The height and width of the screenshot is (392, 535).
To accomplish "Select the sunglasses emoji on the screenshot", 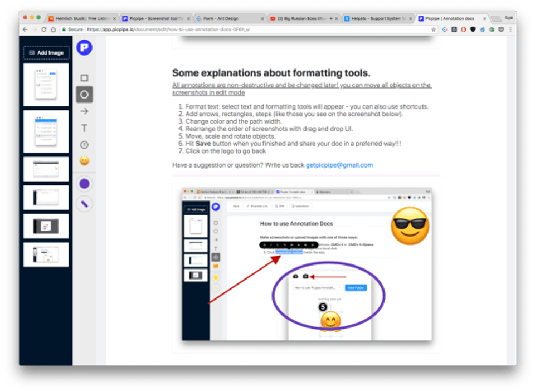I will coord(410,226).
